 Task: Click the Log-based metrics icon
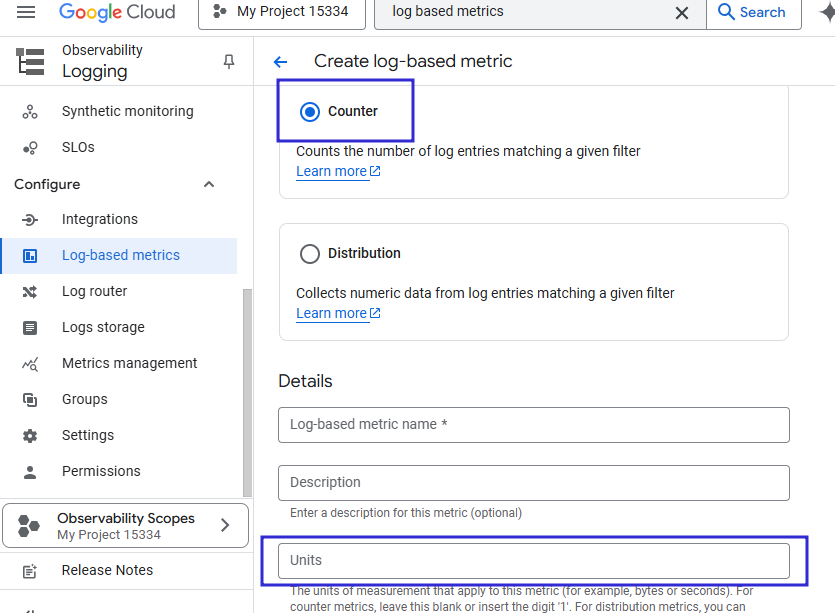tap(30, 256)
